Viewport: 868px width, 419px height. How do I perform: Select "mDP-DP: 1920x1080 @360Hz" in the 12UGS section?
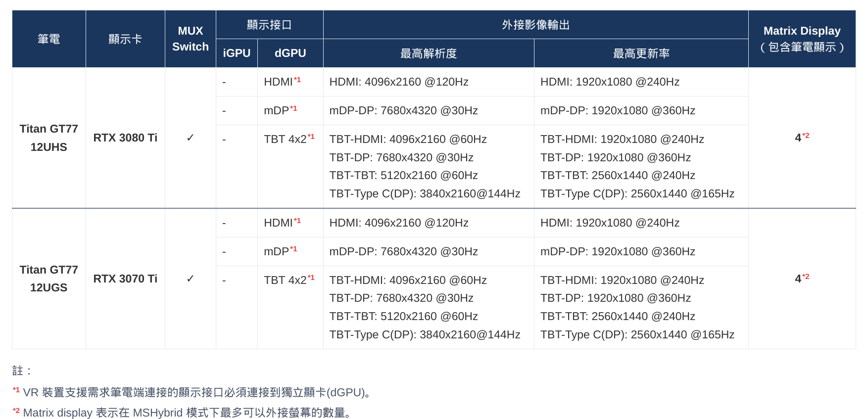tap(618, 251)
